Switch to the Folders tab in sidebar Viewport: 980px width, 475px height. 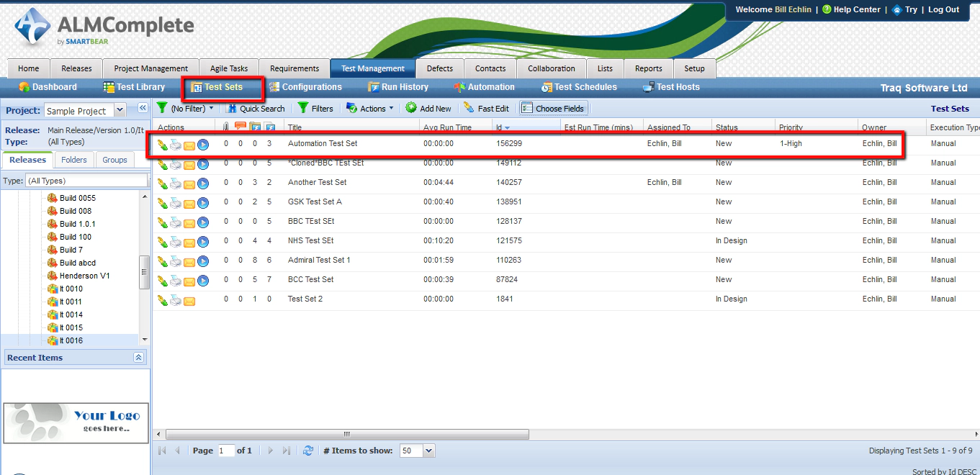73,159
